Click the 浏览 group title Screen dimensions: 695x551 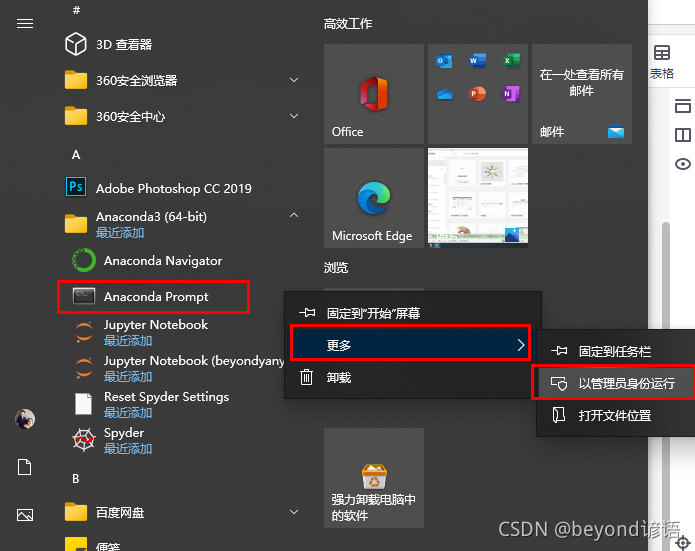[336, 268]
